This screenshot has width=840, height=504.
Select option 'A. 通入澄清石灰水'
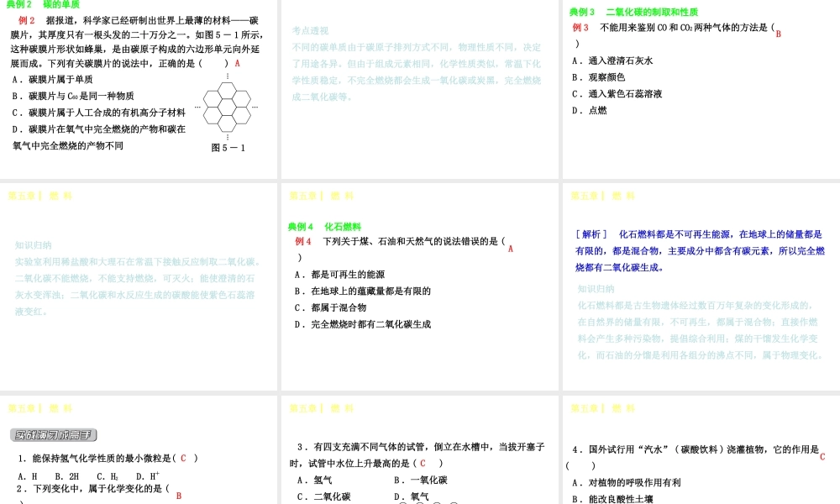tap(612, 60)
